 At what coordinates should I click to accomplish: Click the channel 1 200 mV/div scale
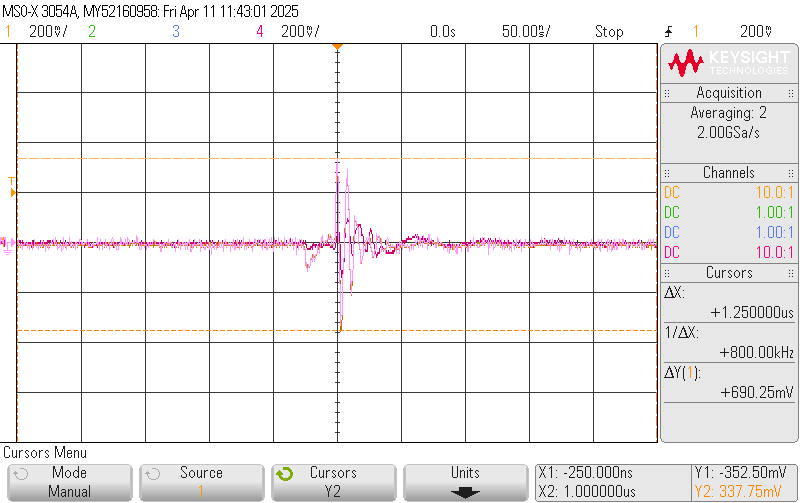(x=48, y=32)
